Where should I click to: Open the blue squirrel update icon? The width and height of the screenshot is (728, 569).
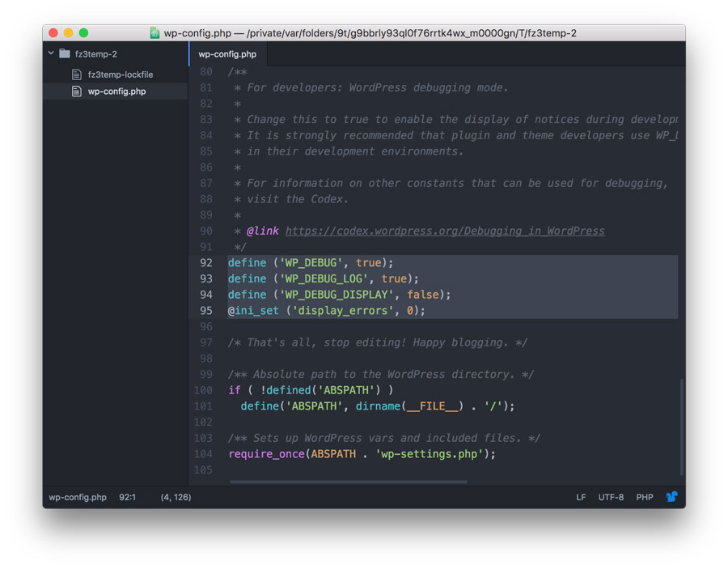point(671,497)
